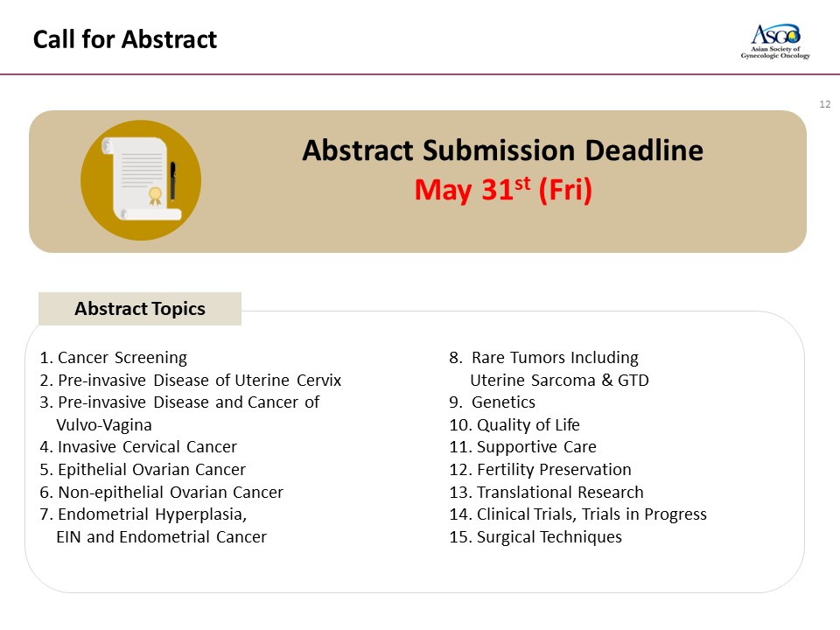Viewport: 840px width, 630px height.
Task: Click the slide page number 12
Action: (x=825, y=104)
